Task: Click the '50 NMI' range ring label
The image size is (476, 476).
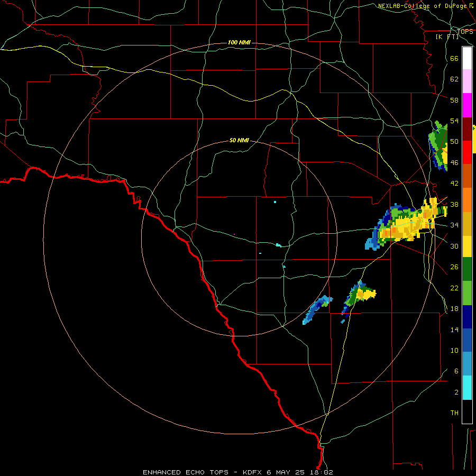Action: [x=239, y=140]
